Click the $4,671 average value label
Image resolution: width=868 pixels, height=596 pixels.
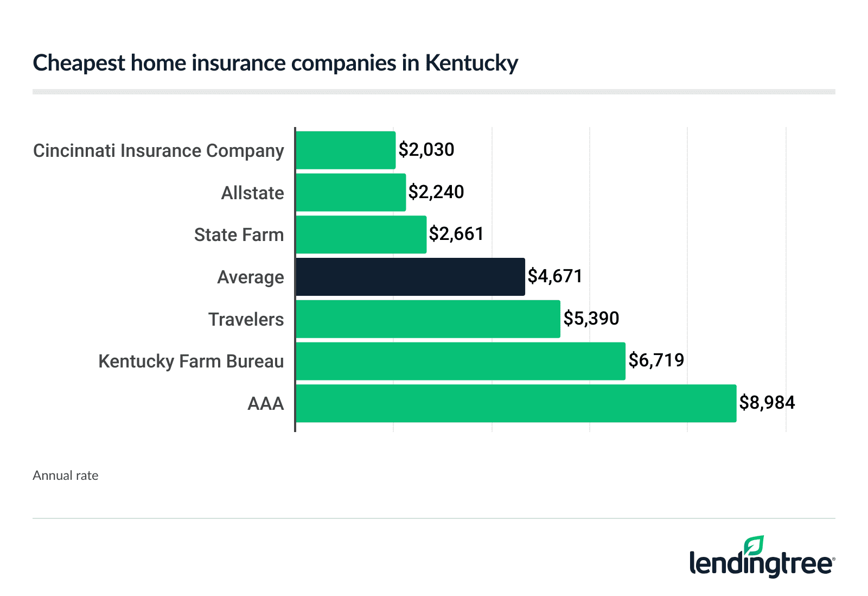click(555, 276)
